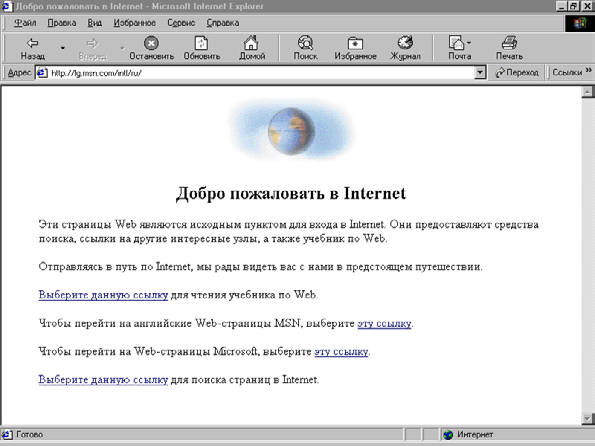Viewport: 595px width, 446px height.
Task: Show browsing history with Журнал icon
Action: (x=405, y=43)
